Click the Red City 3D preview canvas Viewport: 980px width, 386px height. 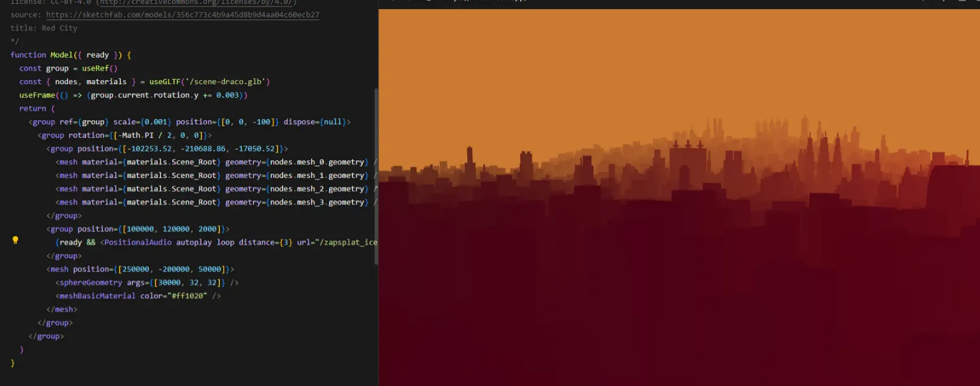(679, 197)
